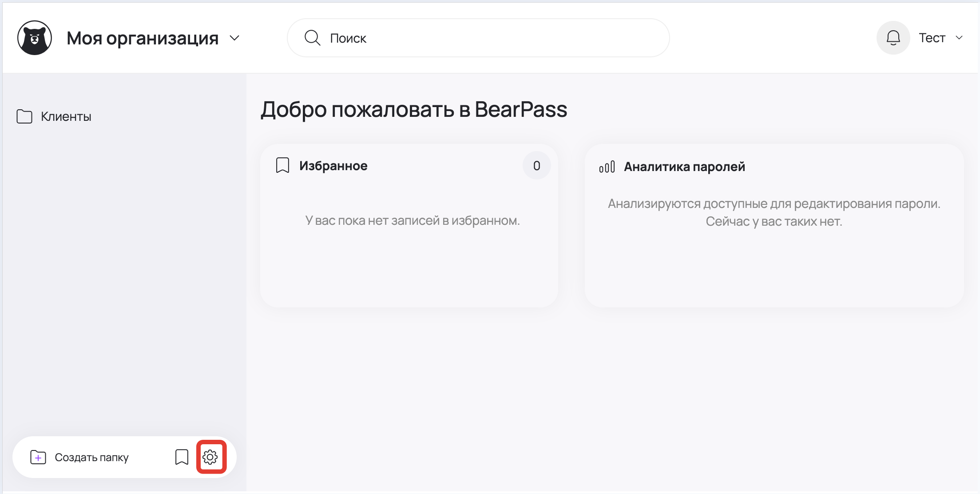The height and width of the screenshot is (494, 980).
Task: Click the Создать папку button
Action: click(x=91, y=457)
